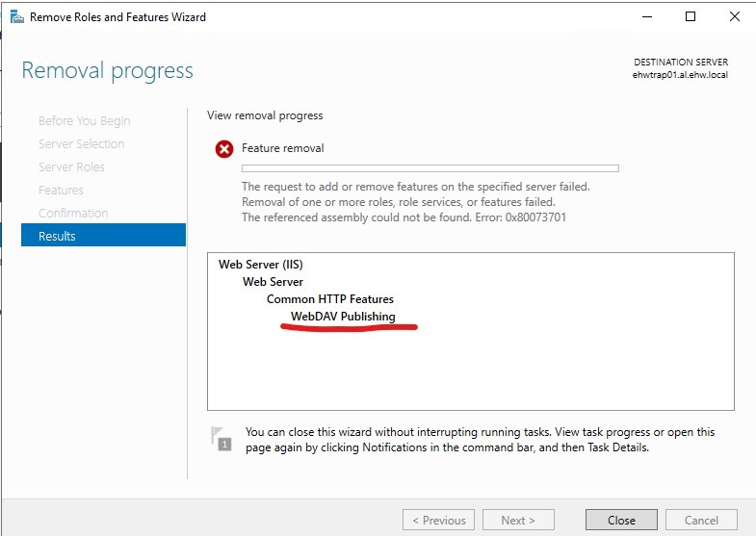Click the Close button
Screen dimensions: 756x536
621,520
